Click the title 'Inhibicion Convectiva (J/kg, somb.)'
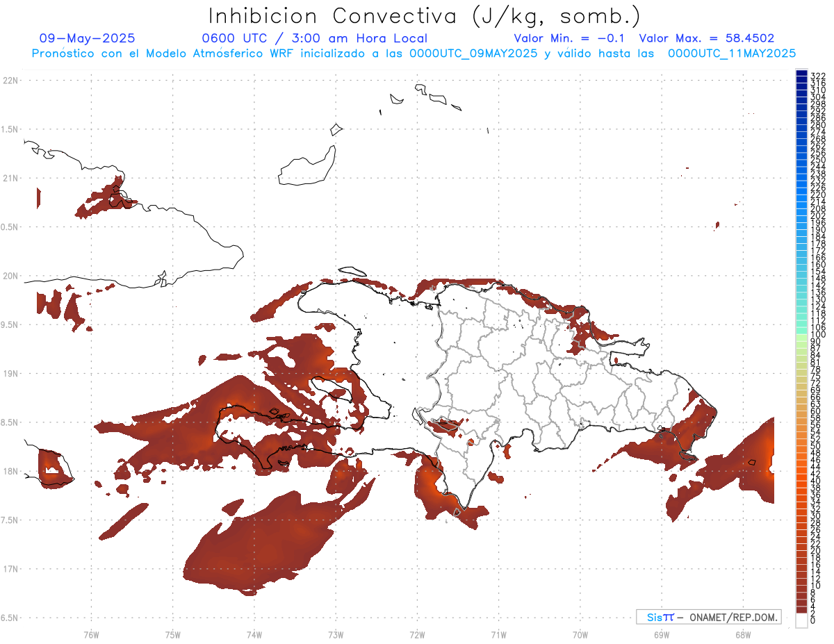The height and width of the screenshot is (644, 834). pos(425,16)
